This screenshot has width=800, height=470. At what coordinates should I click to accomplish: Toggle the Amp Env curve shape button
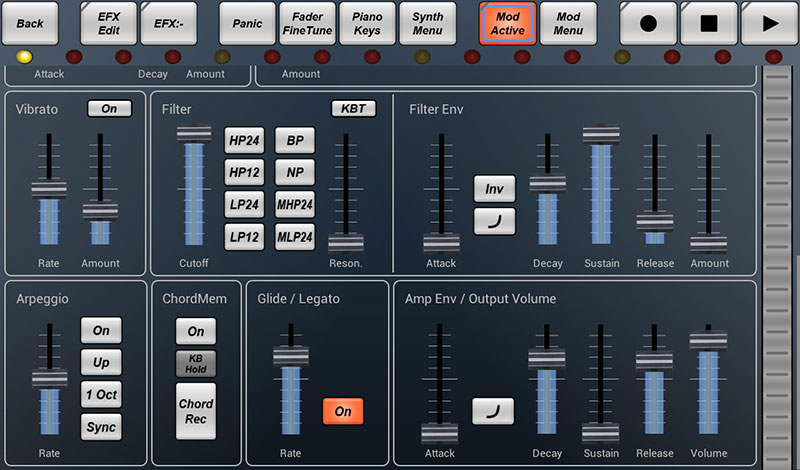pos(493,411)
